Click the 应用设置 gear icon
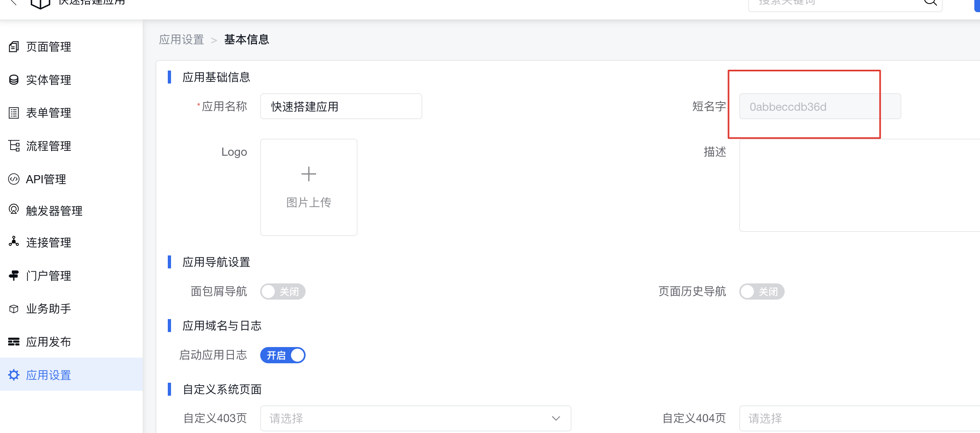The width and height of the screenshot is (980, 433). click(x=14, y=375)
